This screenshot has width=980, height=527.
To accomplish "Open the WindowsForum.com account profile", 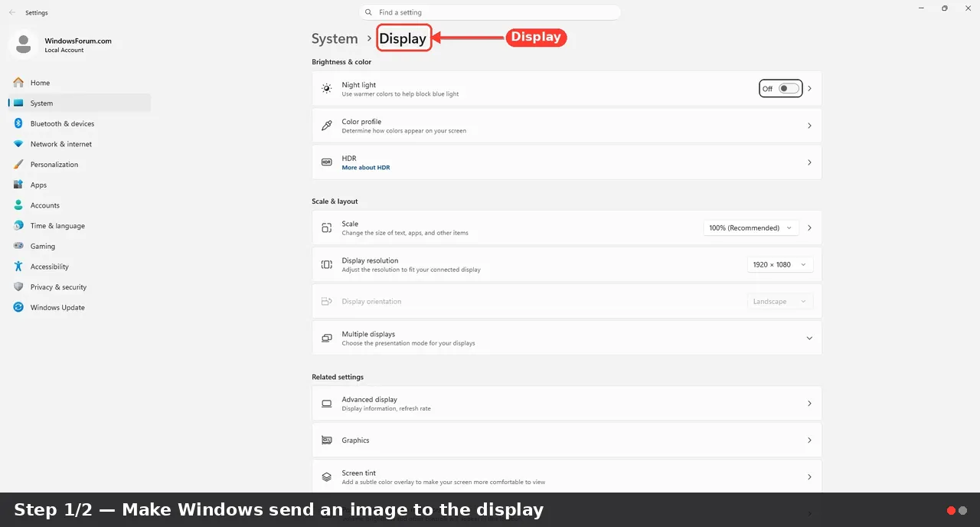I will (x=61, y=44).
